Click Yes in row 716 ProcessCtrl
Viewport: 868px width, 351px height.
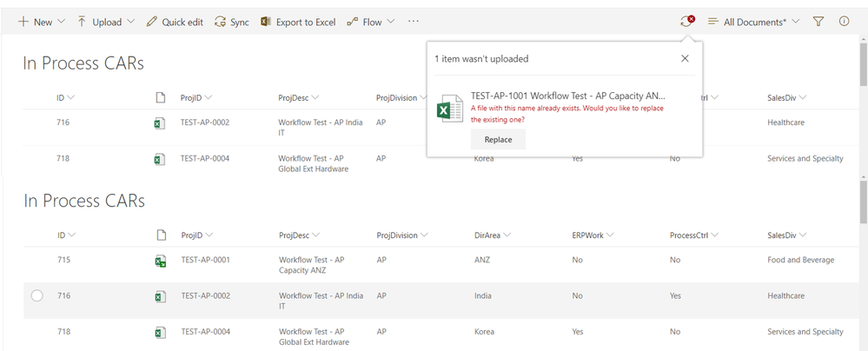(x=675, y=295)
